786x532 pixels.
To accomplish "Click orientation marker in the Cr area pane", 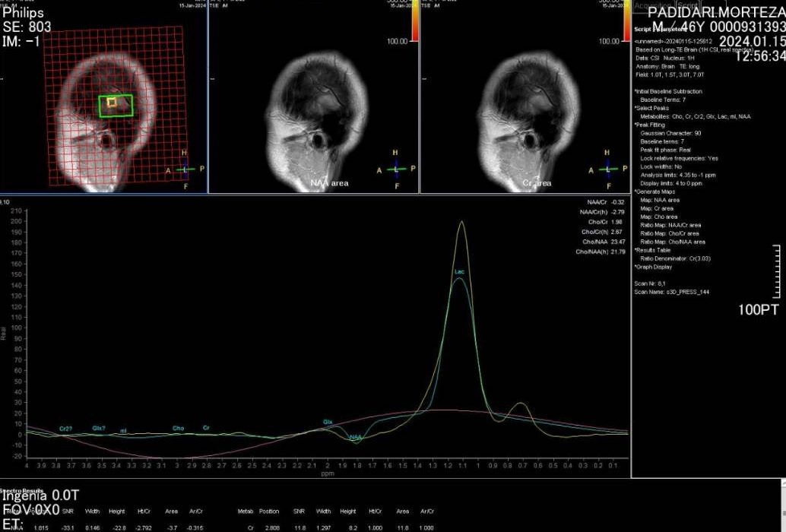I will click(607, 169).
